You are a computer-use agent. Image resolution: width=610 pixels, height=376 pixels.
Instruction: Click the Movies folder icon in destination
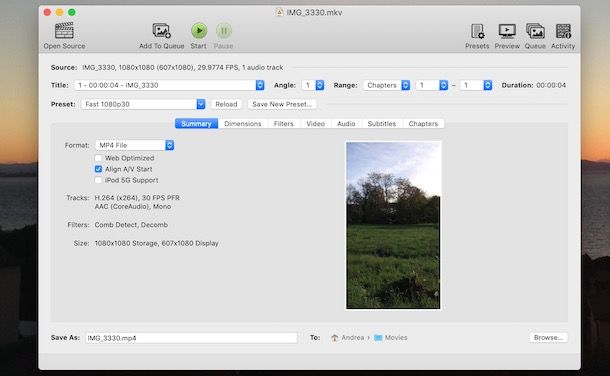point(378,338)
